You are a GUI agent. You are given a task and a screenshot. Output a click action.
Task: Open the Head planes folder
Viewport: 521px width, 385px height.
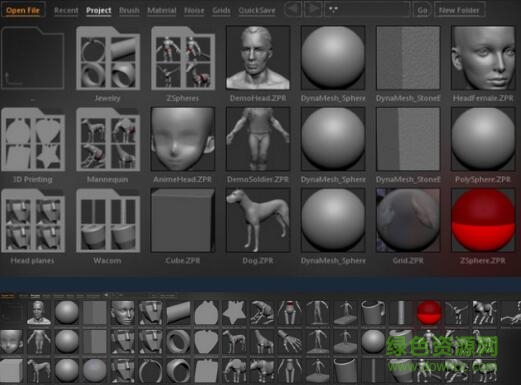33,220
